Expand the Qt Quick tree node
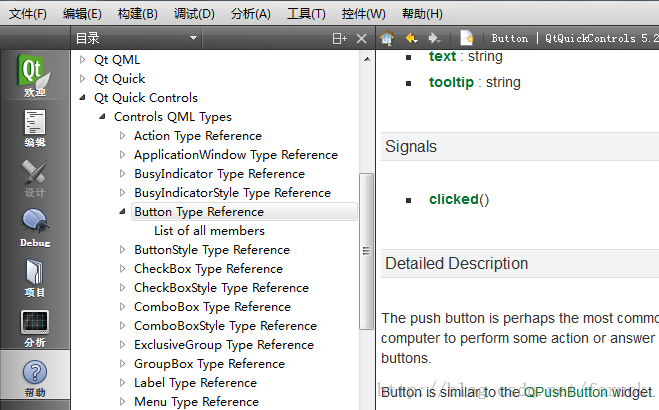 click(82, 79)
